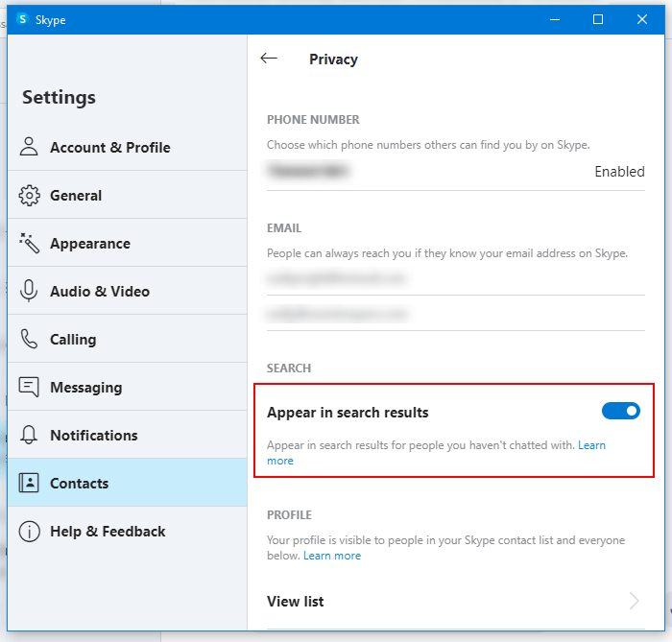The height and width of the screenshot is (642, 672).
Task: Maximize the Skype window
Action: [x=598, y=19]
